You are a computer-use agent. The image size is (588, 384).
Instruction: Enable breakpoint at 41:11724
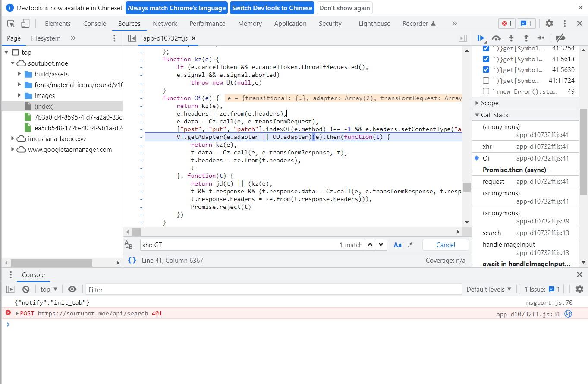coord(486,81)
